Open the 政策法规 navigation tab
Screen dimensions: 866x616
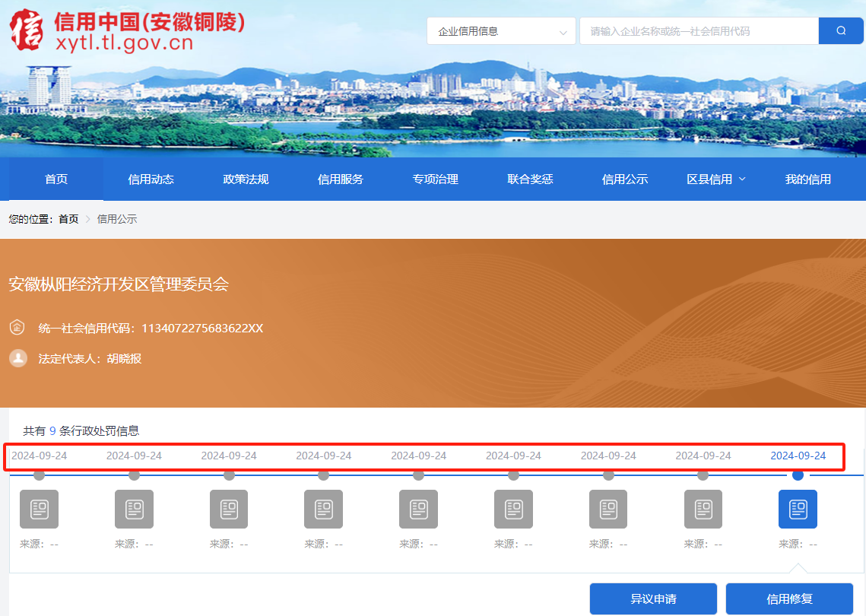[246, 179]
